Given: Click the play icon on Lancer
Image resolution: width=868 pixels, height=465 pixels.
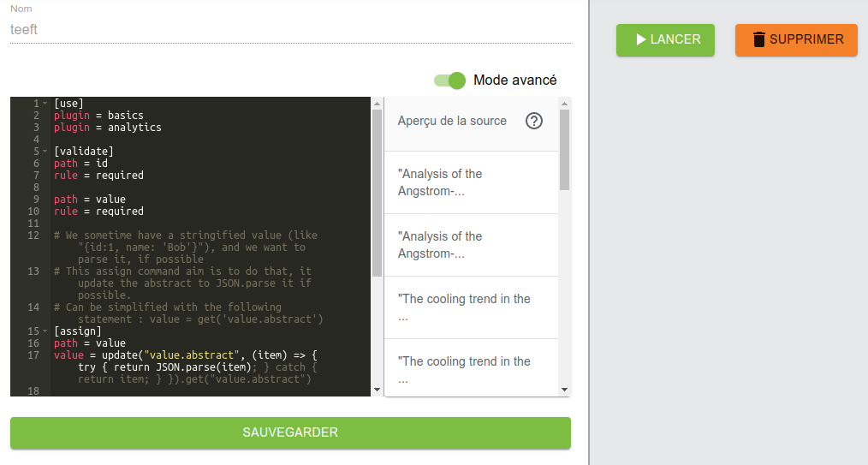Looking at the screenshot, I should pos(640,39).
